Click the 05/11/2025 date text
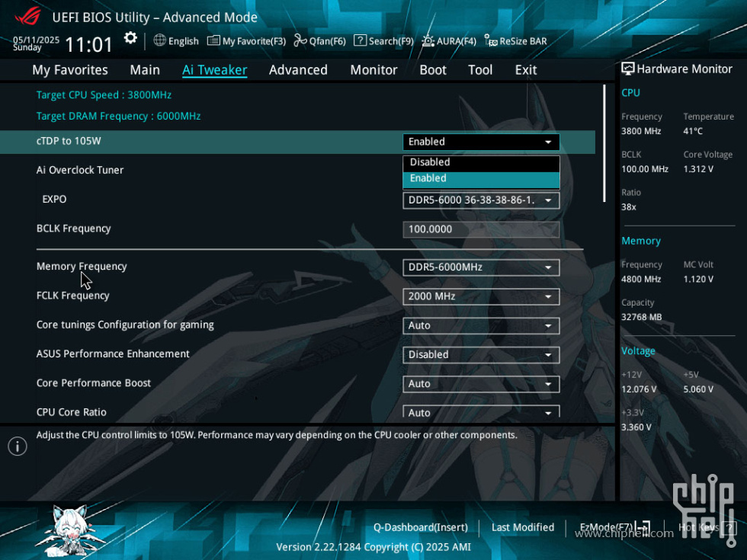 (37, 40)
